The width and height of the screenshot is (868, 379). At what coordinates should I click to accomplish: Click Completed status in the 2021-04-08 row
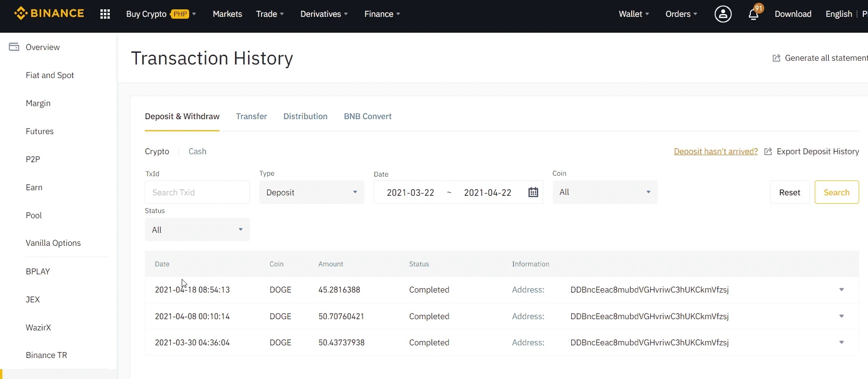point(429,316)
